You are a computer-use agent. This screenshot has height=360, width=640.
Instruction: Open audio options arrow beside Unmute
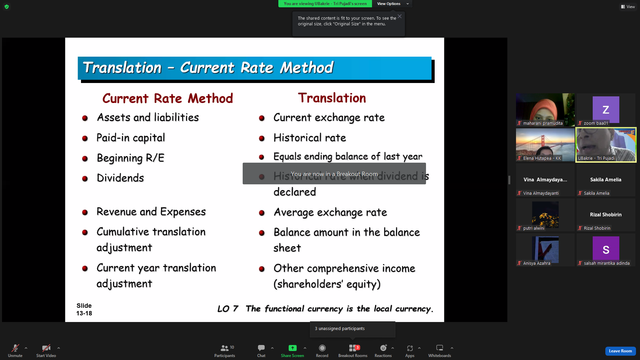[x=26, y=348]
